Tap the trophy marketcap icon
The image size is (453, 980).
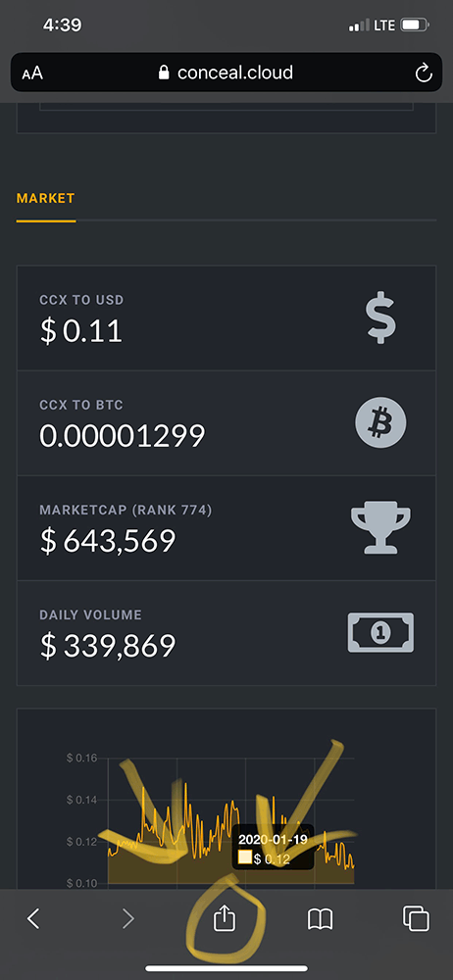380,527
